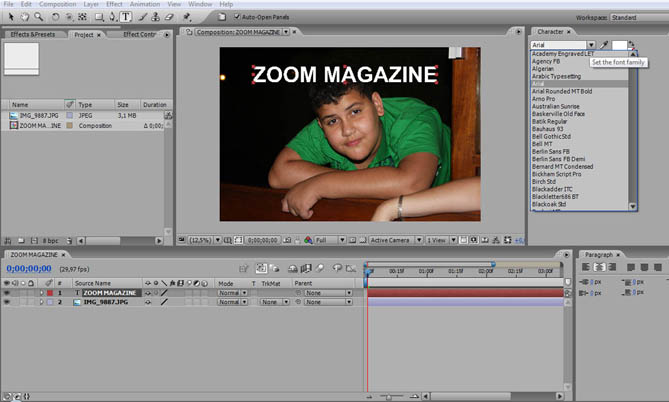This screenshot has height=402, width=669.
Task: Select the Hand tool
Action: tap(23, 17)
